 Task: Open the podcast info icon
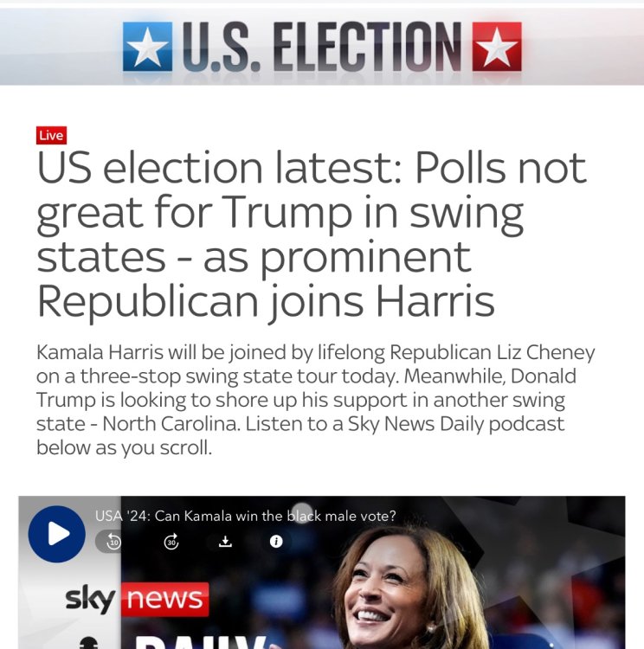tap(276, 542)
